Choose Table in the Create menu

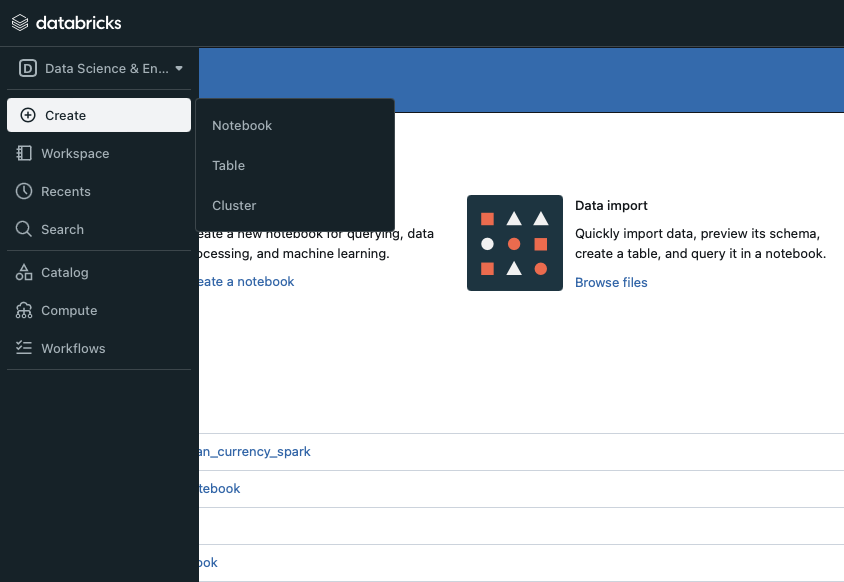click(x=228, y=166)
